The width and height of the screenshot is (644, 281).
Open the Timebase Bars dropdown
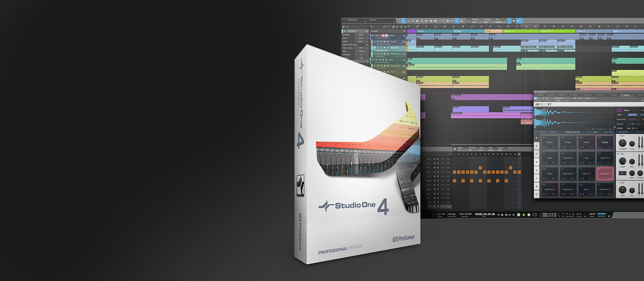488,22
